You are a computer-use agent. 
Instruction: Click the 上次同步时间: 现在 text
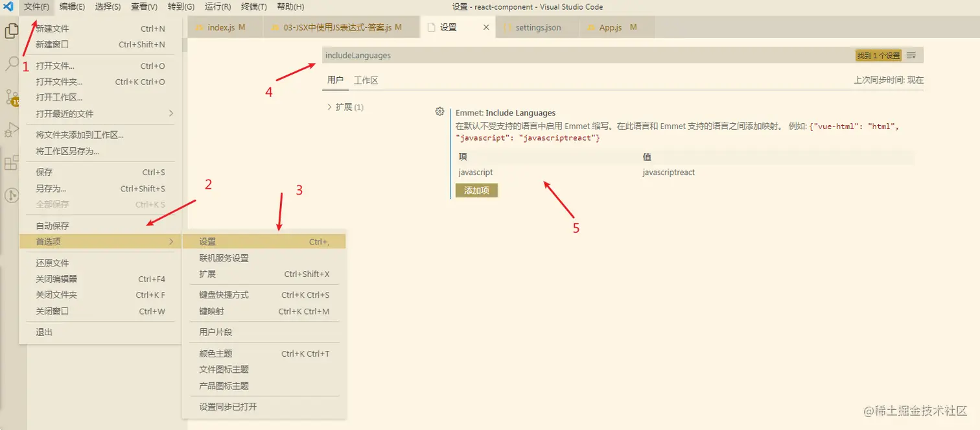click(889, 80)
